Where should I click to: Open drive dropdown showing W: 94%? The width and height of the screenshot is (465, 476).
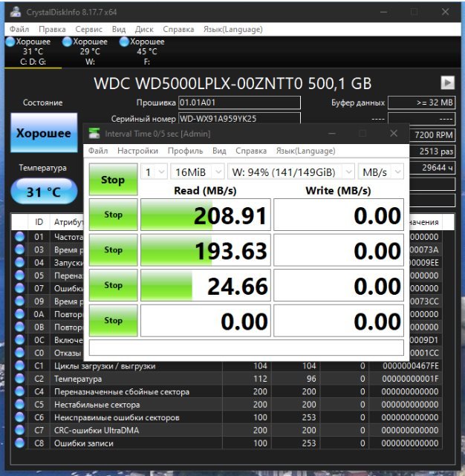pyautogui.click(x=291, y=172)
